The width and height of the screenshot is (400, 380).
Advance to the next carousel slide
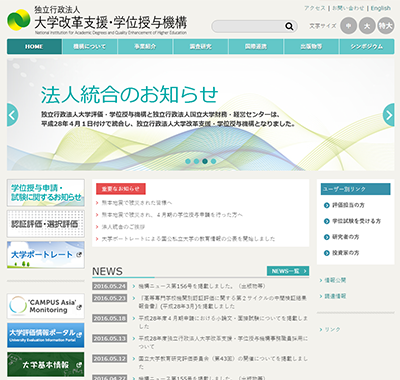(389, 115)
